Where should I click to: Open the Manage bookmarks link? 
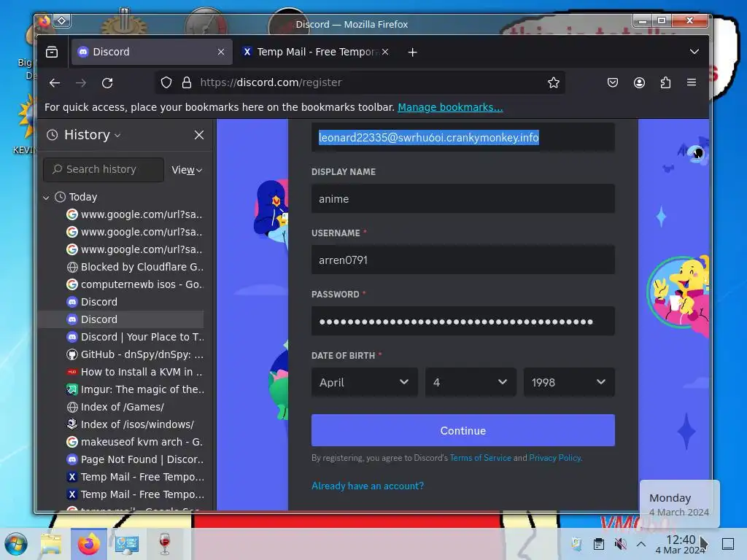coord(450,107)
